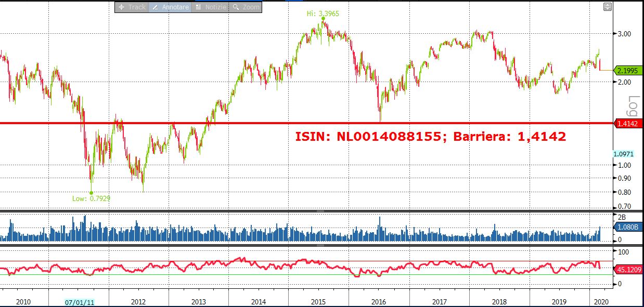Click the 0.70 price axis value

coord(625,207)
